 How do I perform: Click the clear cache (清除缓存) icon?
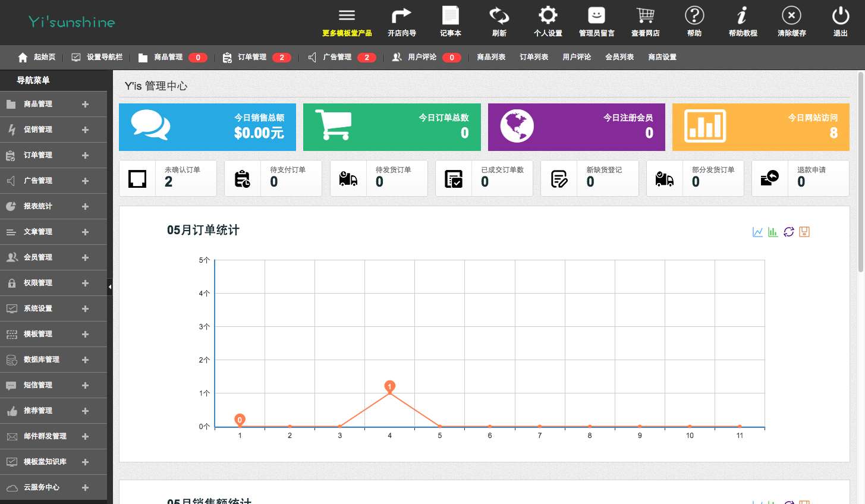click(791, 16)
